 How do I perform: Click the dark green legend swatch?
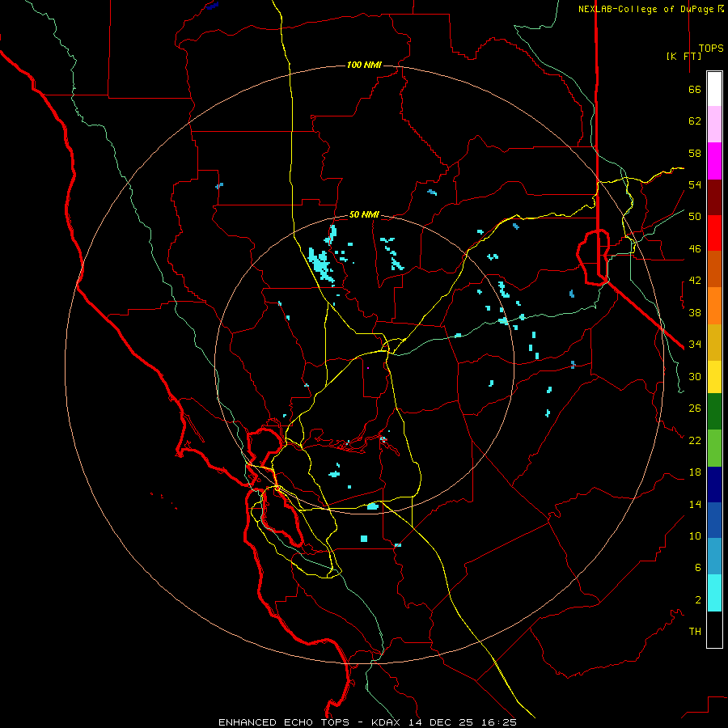(x=714, y=412)
